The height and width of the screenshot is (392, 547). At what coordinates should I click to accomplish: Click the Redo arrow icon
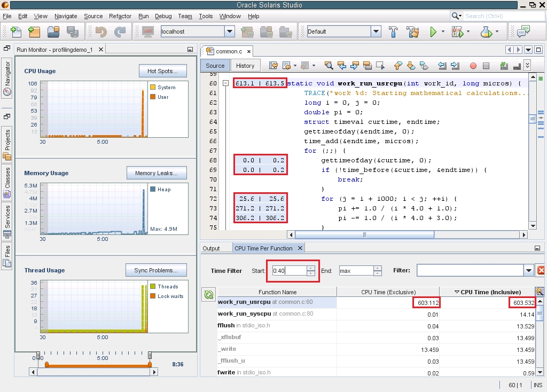click(x=120, y=32)
